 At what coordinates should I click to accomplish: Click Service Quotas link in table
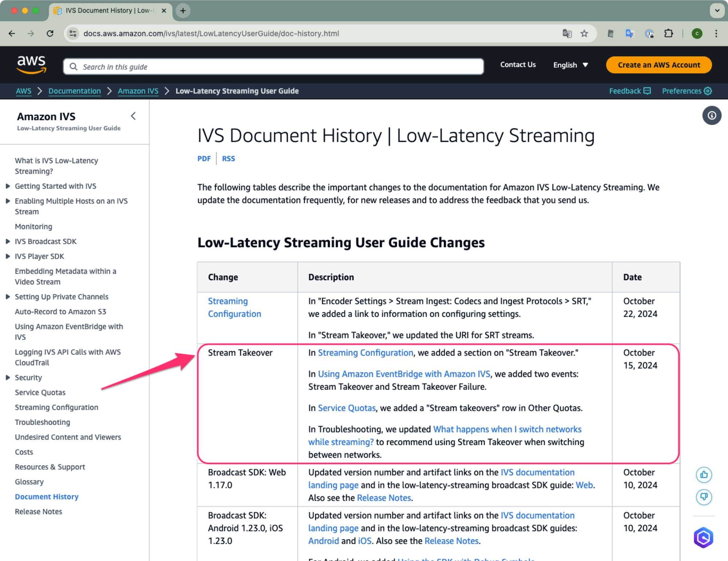point(347,408)
